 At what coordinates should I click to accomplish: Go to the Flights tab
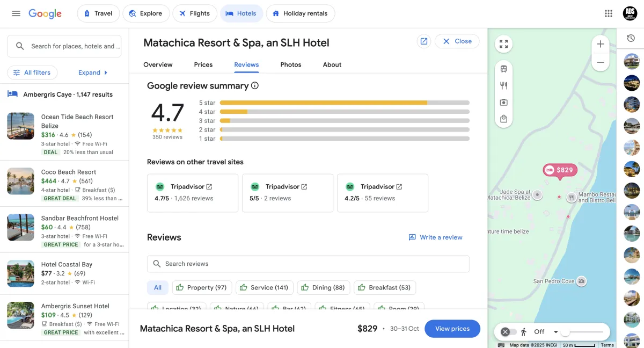click(195, 13)
